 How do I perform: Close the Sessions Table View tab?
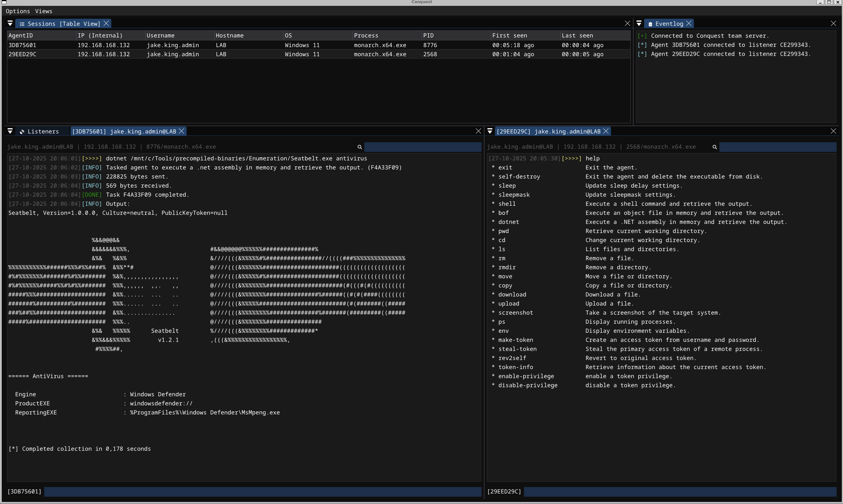tap(106, 23)
